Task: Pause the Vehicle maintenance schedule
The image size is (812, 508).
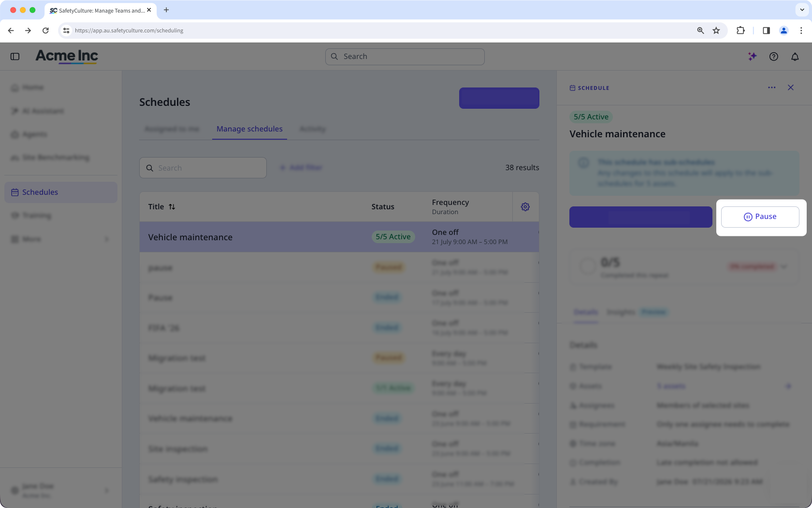Action: point(760,217)
